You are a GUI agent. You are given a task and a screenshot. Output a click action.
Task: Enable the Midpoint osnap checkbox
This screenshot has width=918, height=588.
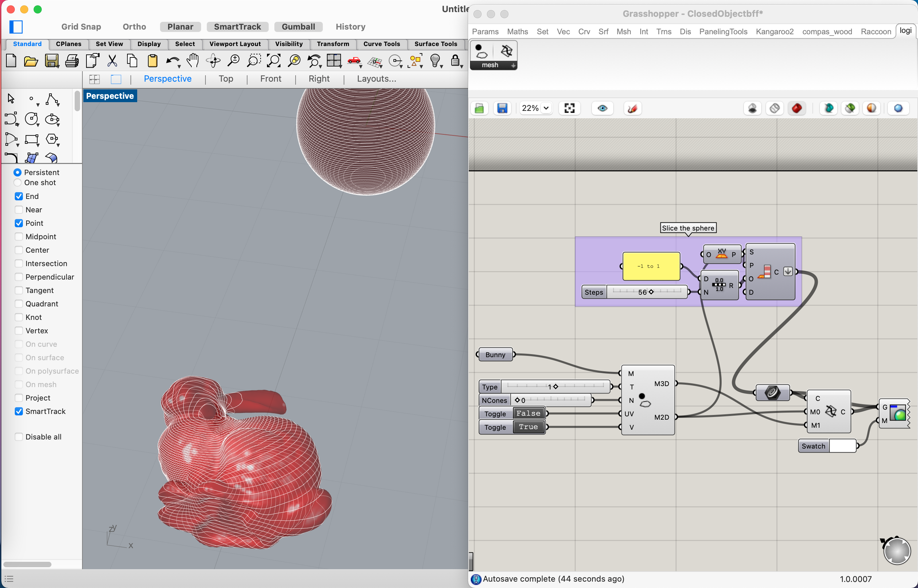(x=19, y=237)
